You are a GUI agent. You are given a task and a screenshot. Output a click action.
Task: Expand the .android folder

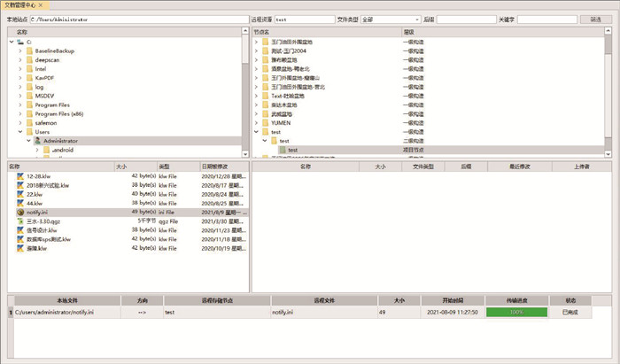pyautogui.click(x=37, y=150)
